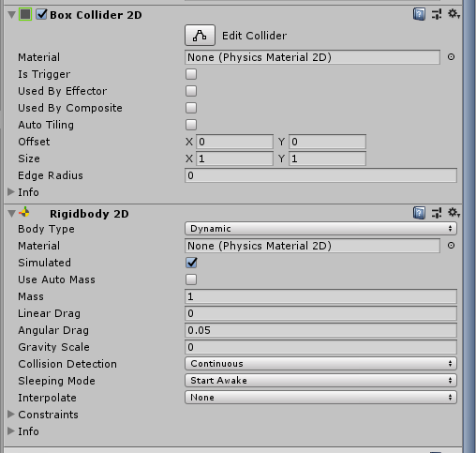This screenshot has height=453, width=476.
Task: Open the Sleeping Mode dropdown
Action: 320,381
